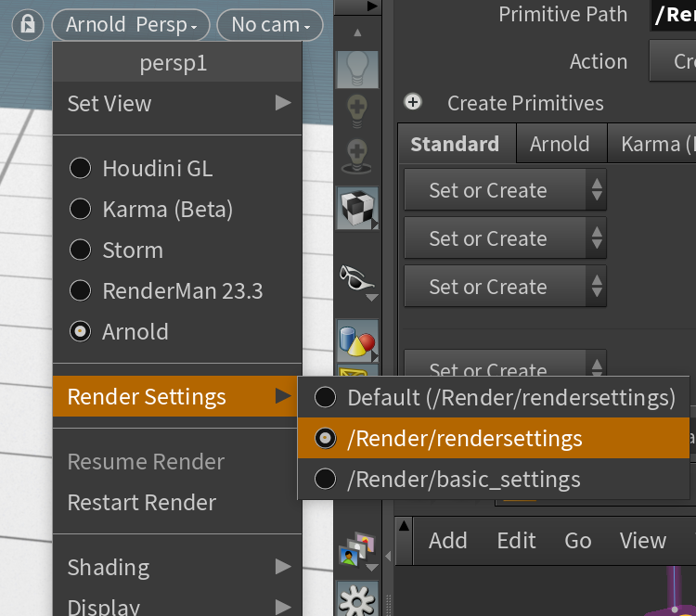
Task: Open the Edit menu in network editor
Action: click(x=516, y=541)
